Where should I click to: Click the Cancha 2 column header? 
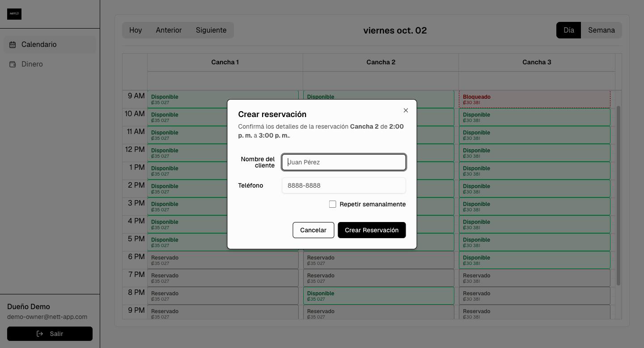[x=381, y=62]
